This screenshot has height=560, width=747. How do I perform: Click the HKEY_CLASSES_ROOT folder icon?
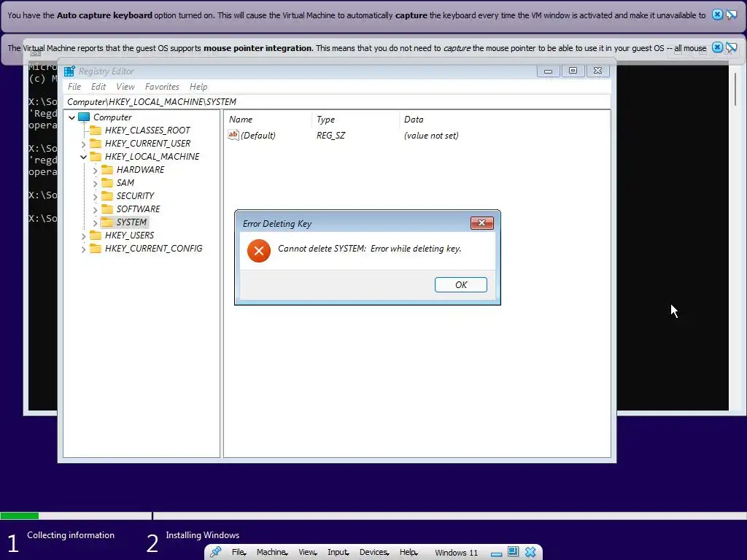(96, 130)
